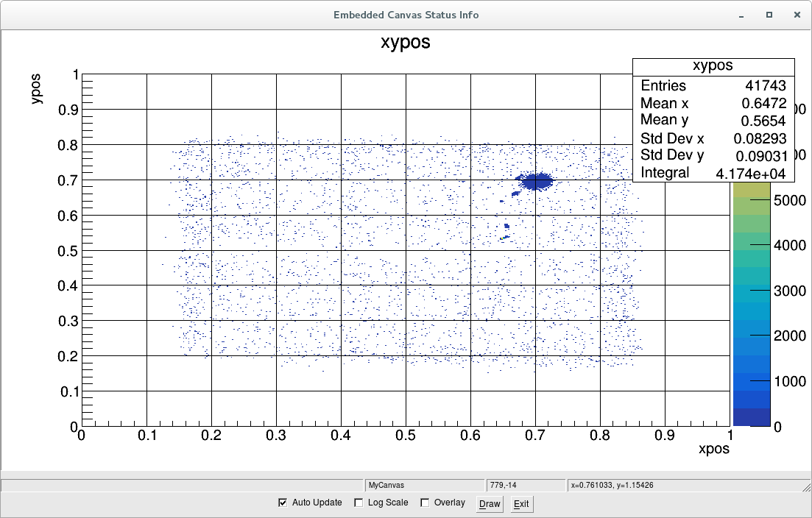This screenshot has height=518, width=812.
Task: Select the xypos histogram title above plot
Action: click(x=406, y=43)
